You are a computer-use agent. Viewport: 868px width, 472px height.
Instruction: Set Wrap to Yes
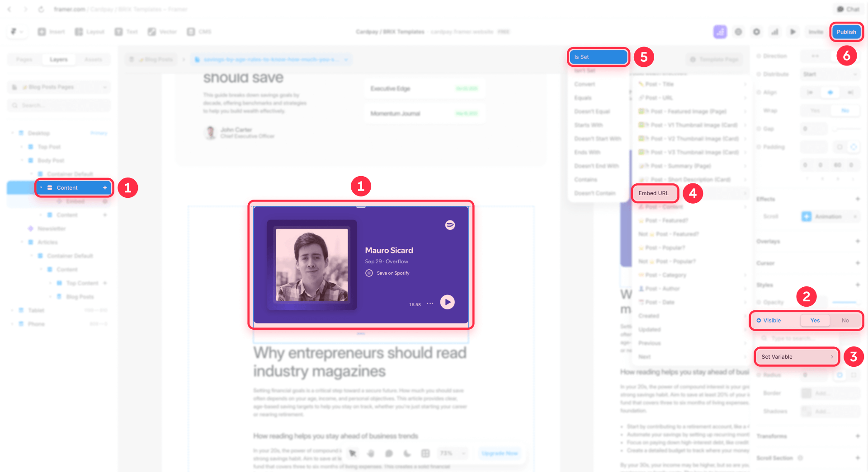(x=815, y=111)
